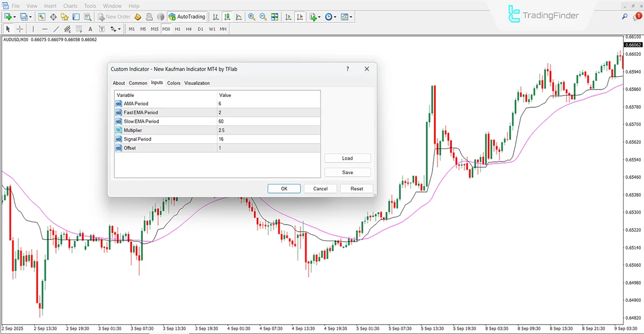Open the chart Profiles dropdown
Viewport: 644px width, 334px height.
click(x=31, y=17)
